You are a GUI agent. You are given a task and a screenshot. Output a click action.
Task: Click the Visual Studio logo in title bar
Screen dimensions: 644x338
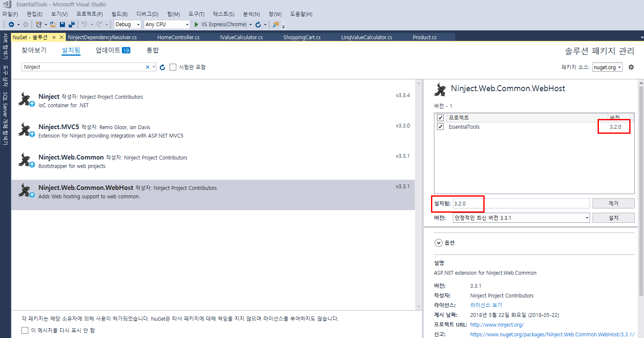(7, 4)
